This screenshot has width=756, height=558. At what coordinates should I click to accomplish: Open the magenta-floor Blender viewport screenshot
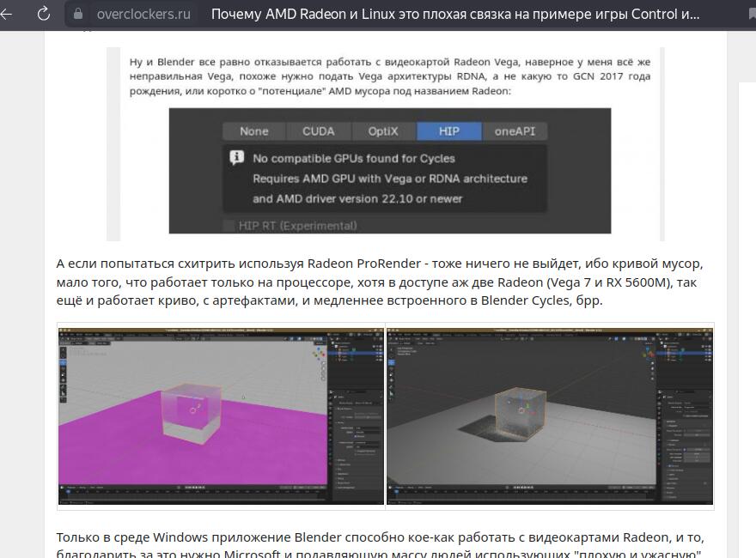tap(221, 416)
